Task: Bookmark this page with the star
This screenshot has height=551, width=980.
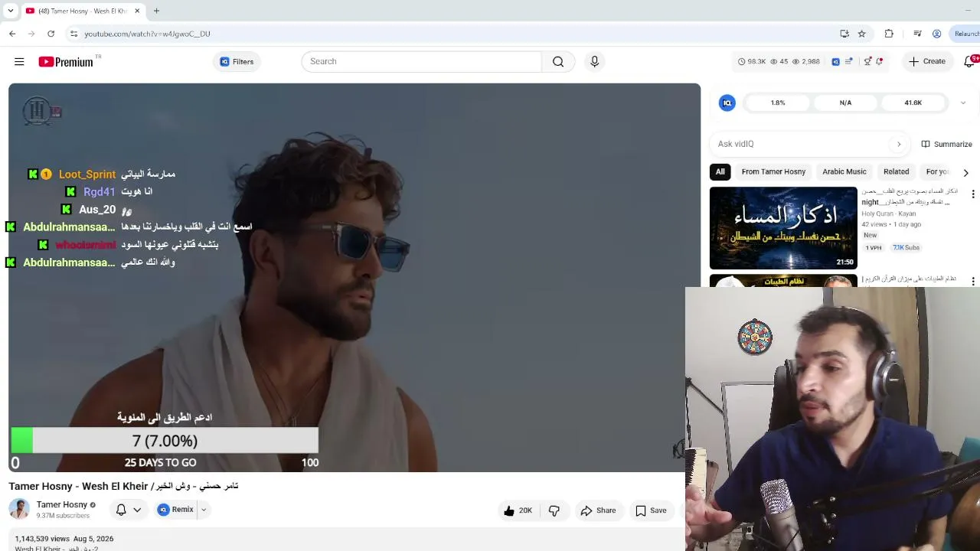Action: [x=862, y=34]
